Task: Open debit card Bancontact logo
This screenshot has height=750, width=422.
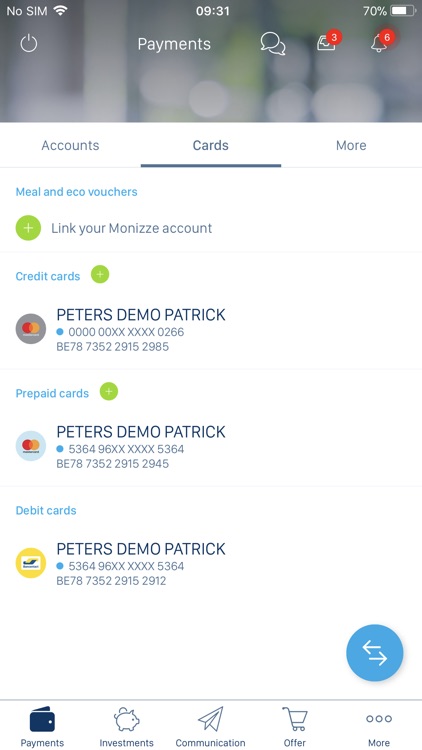Action: click(x=31, y=563)
